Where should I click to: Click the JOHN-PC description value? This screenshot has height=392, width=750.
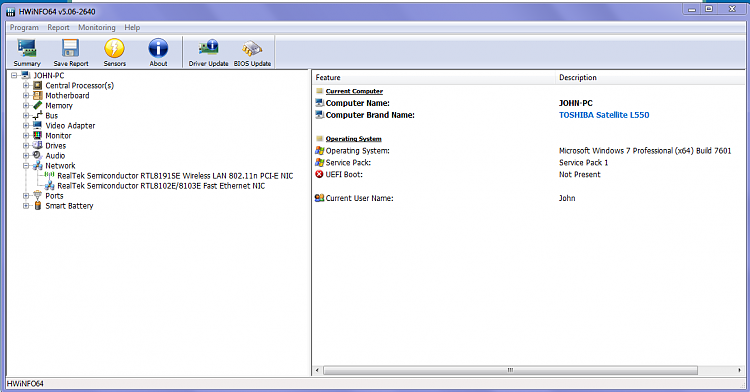(575, 103)
